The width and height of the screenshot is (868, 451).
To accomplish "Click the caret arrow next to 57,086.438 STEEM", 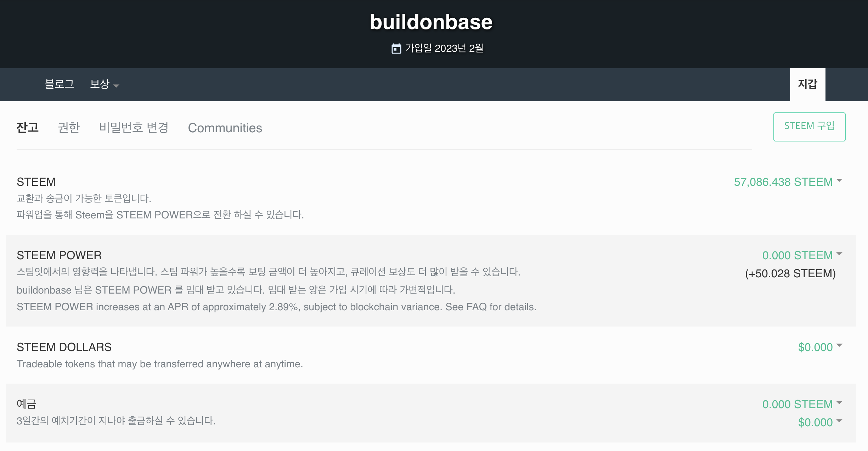I will point(839,180).
